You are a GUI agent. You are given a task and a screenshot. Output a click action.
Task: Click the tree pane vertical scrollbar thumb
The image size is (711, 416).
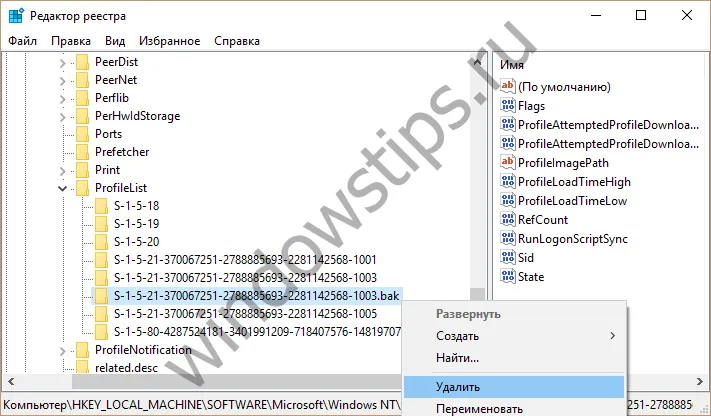pyautogui.click(x=477, y=294)
